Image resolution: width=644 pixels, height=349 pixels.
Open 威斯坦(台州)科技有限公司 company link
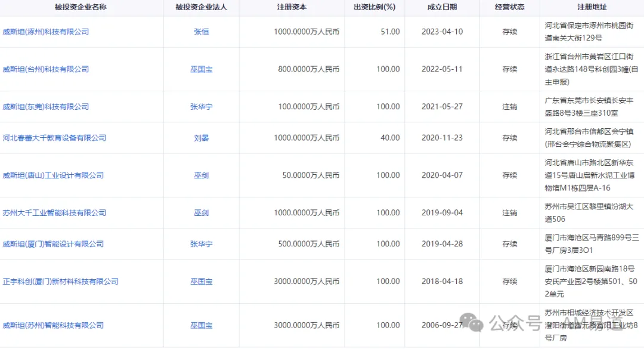click(45, 69)
